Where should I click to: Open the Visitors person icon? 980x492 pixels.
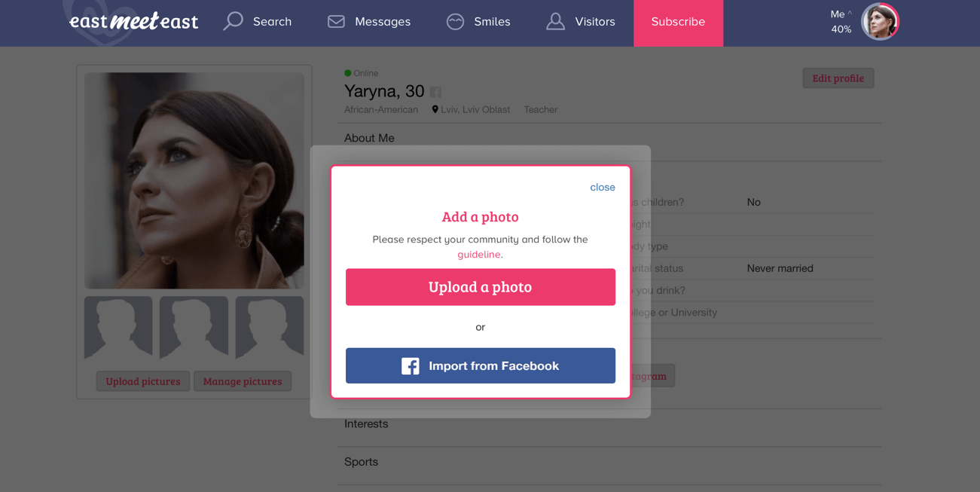pos(555,22)
